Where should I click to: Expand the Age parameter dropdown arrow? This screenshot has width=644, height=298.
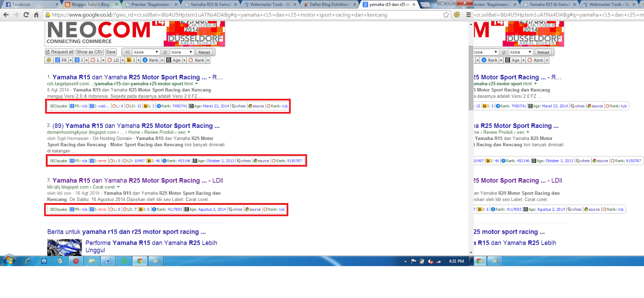tap(184, 60)
